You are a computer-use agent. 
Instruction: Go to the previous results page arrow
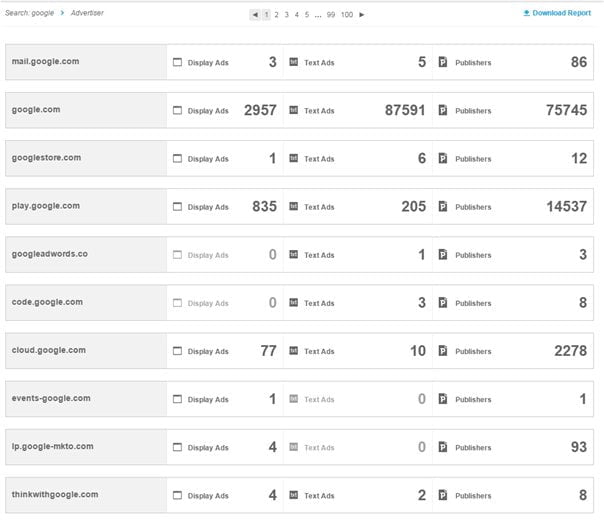tap(254, 15)
